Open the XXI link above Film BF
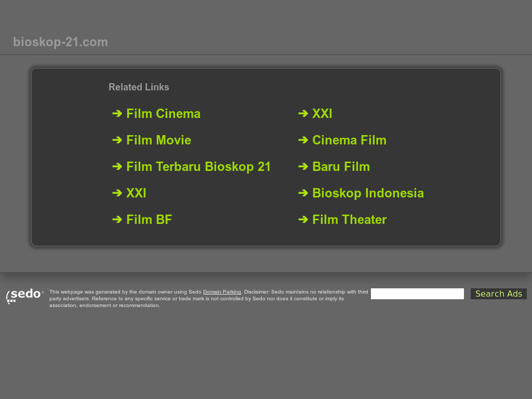532x399 pixels. [136, 193]
